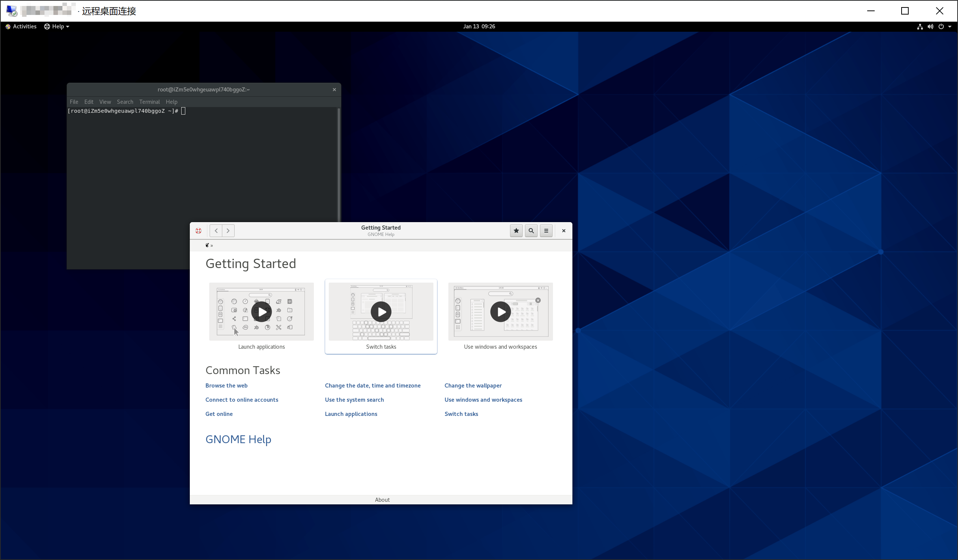This screenshot has height=560, width=958.
Task: Open Terminal window File menu
Action: click(74, 102)
